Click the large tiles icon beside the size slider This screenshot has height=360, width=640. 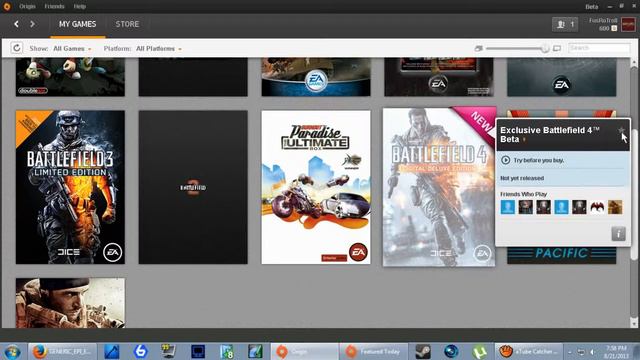tap(557, 48)
